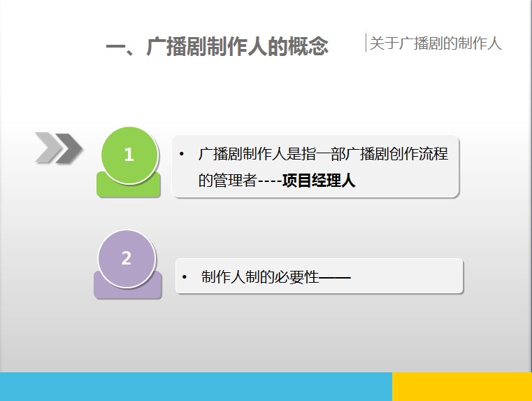Click the long dash after 必要性

[334, 277]
